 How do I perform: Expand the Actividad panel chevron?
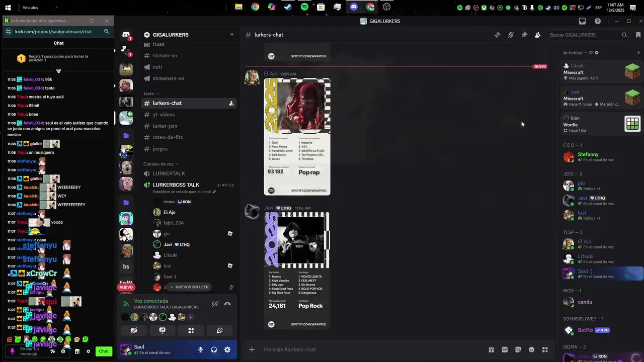638,53
